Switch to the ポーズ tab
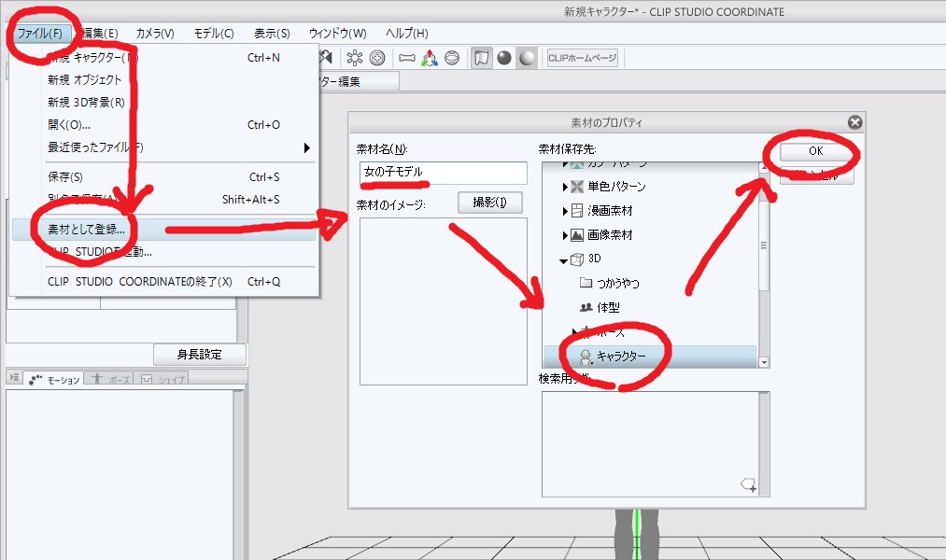Viewport: 946px width, 560px height. coord(109,379)
